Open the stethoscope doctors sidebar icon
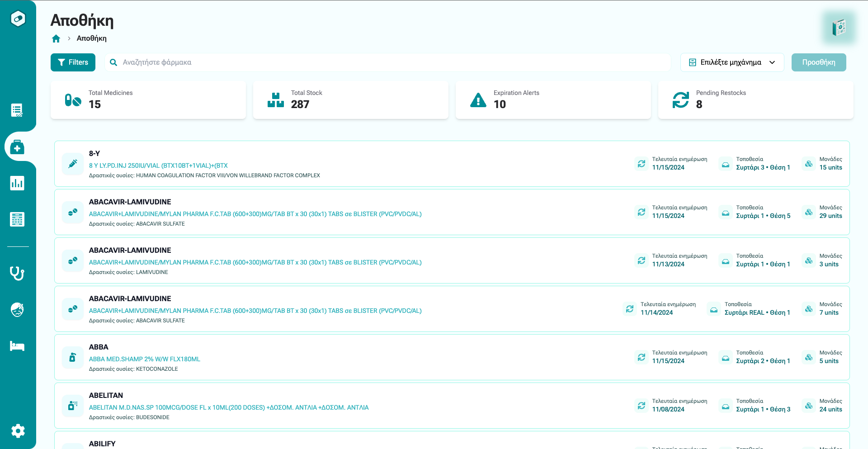Viewport: 868px width, 449px height. pyautogui.click(x=17, y=274)
